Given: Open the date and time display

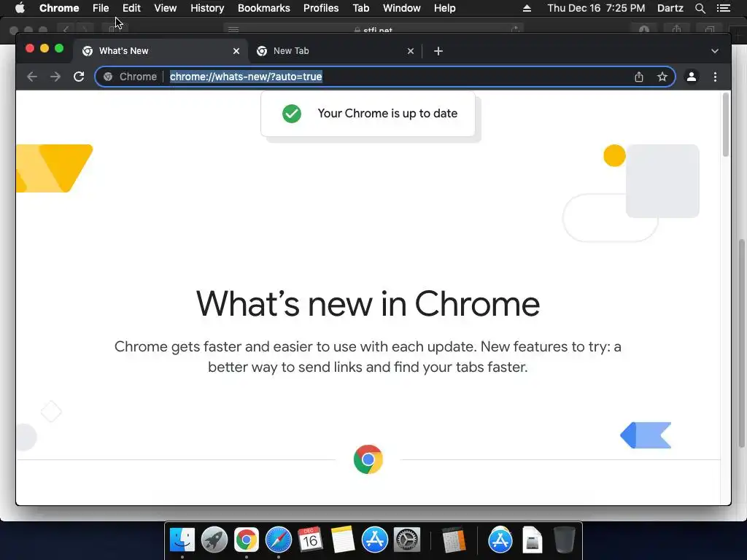Looking at the screenshot, I should pos(596,8).
